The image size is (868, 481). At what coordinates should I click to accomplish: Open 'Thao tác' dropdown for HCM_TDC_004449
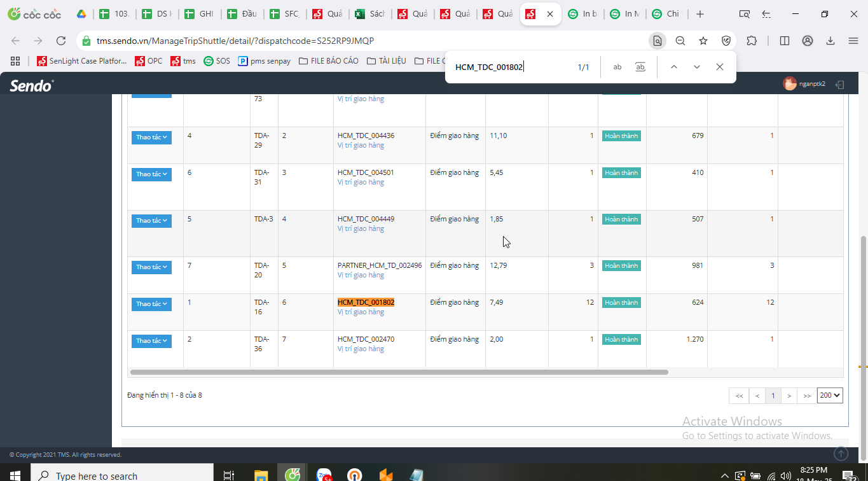coord(151,221)
